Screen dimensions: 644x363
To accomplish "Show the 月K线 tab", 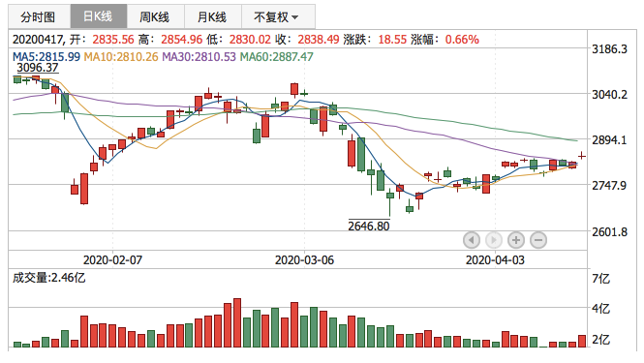I will tap(212, 16).
